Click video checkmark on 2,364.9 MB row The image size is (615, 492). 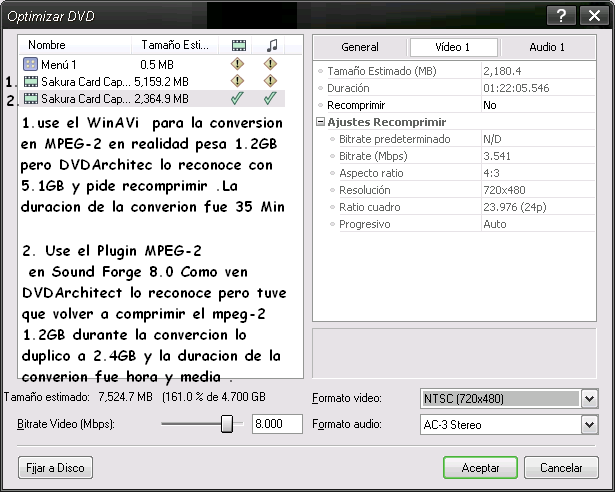[x=237, y=98]
